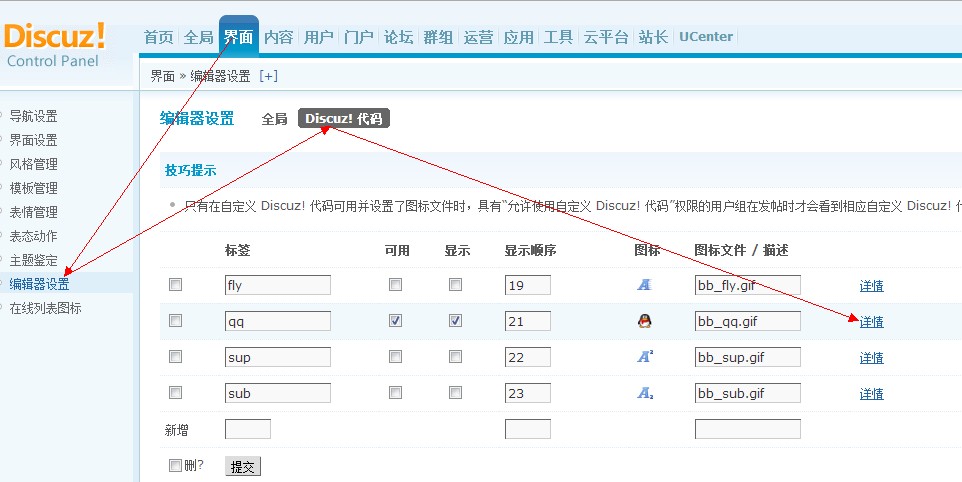Open the 界面 top menu
This screenshot has width=962, height=482.
coord(238,37)
